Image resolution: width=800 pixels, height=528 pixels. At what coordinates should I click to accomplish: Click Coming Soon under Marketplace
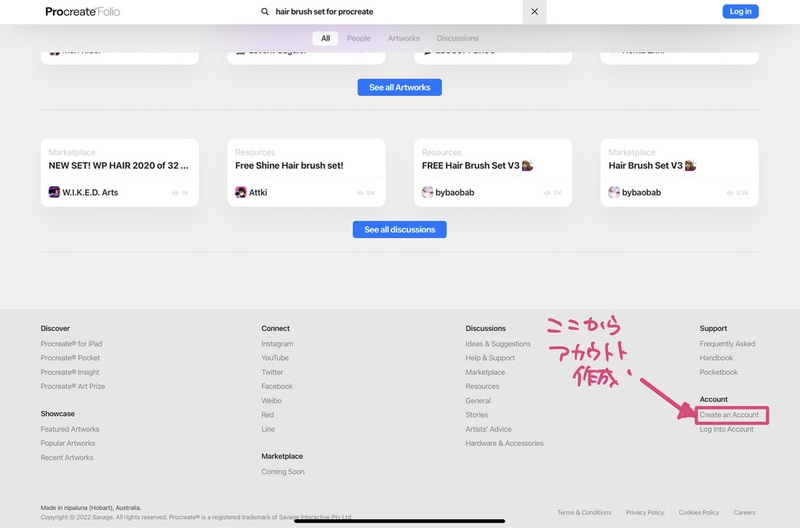(283, 472)
